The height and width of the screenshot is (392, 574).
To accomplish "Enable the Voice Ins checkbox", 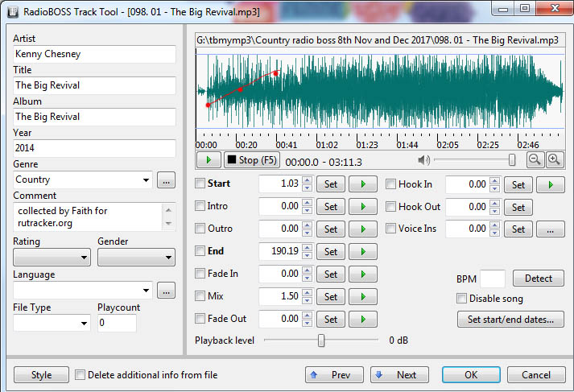I will (391, 229).
